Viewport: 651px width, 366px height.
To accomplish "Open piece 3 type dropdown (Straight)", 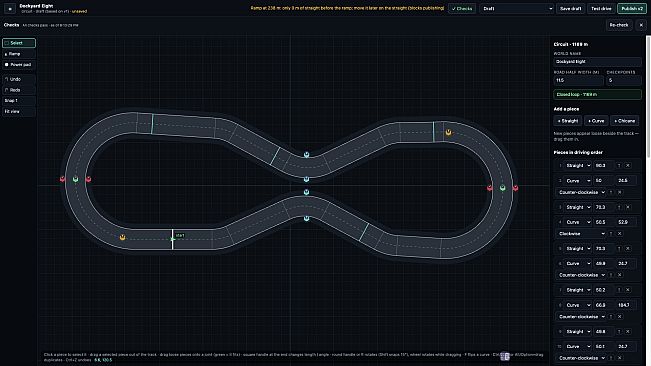I will pyautogui.click(x=578, y=207).
